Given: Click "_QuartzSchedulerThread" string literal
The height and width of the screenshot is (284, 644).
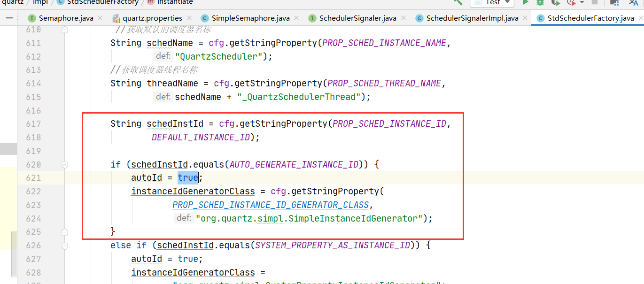Looking at the screenshot, I should point(299,97).
